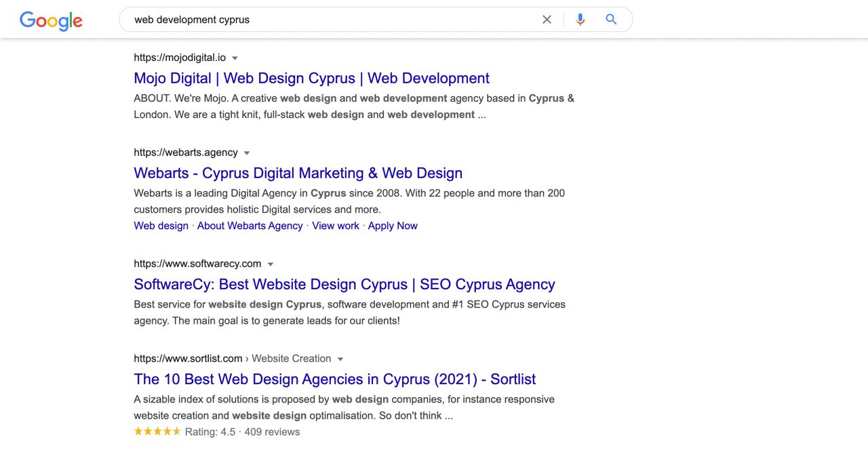Screen dimensions: 868x460
Task: Open SoftwareCy Best Website Design result
Action: 344,284
